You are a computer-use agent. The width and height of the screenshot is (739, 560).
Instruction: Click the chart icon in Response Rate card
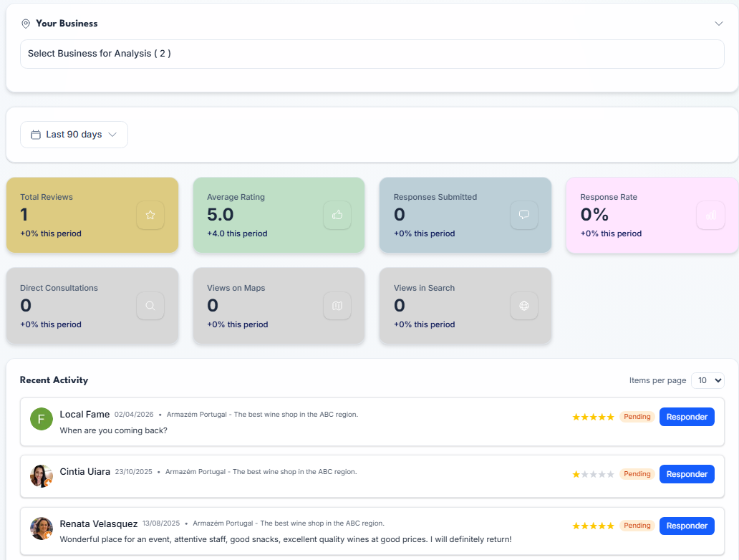(x=710, y=215)
